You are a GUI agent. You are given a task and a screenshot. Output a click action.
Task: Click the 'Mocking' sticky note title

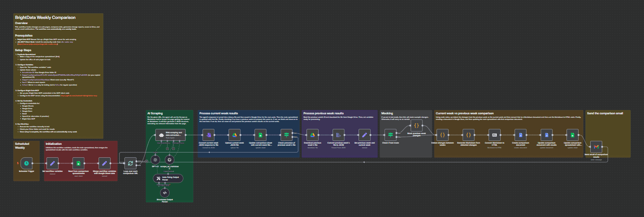point(387,113)
